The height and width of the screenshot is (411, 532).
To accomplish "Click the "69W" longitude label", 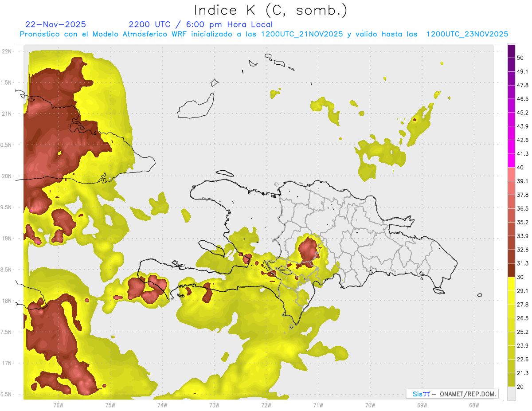I will 422,405.
